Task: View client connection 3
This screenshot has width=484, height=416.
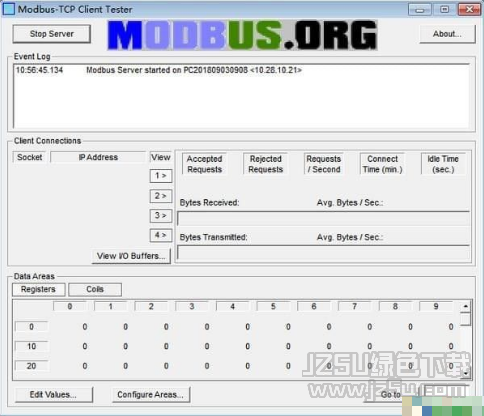Action: 161,215
